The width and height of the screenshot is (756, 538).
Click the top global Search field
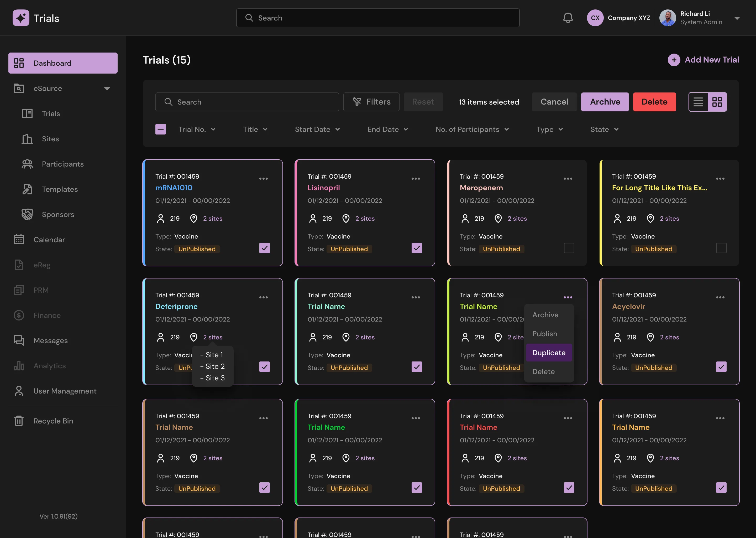(378, 18)
